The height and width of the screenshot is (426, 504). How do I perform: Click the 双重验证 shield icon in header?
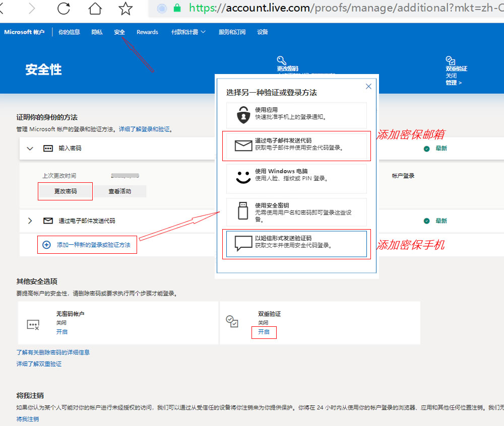pos(450,60)
